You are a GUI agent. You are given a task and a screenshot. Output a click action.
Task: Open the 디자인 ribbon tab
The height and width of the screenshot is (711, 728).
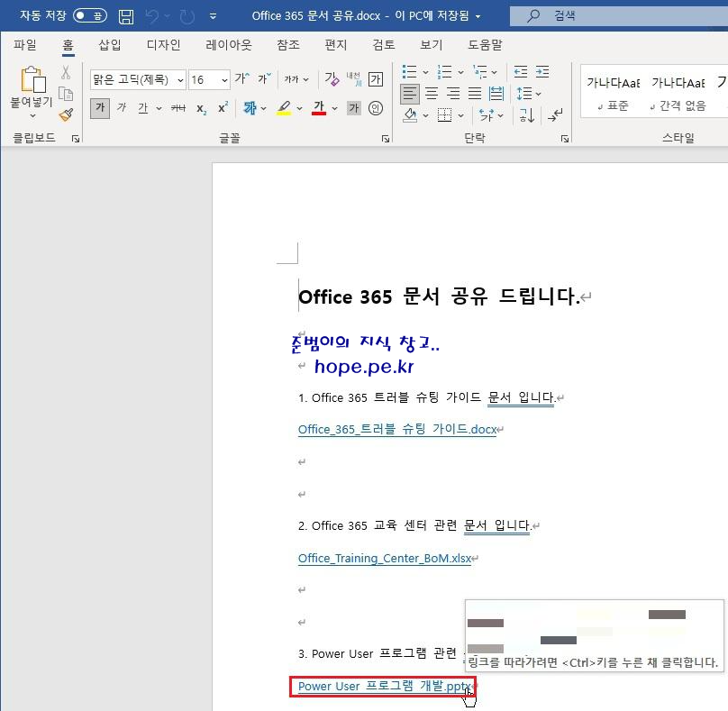[x=163, y=44]
